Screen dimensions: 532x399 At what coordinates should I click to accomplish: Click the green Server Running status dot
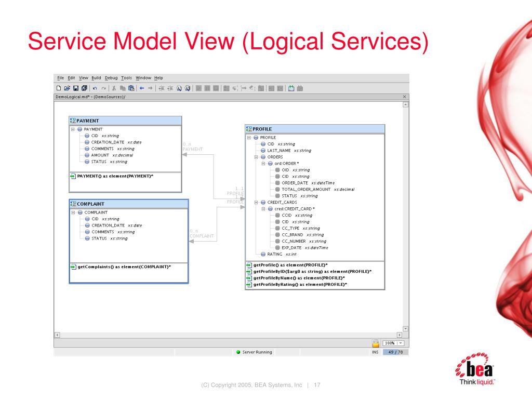238,352
